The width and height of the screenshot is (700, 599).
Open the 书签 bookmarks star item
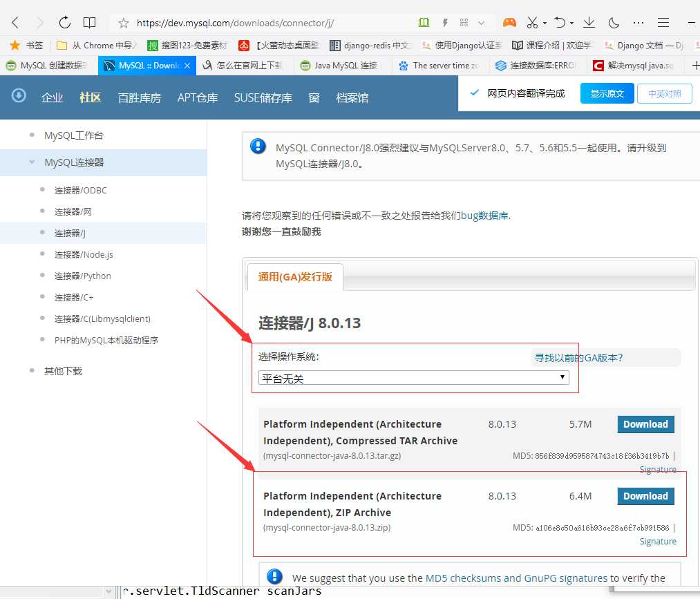[x=27, y=45]
